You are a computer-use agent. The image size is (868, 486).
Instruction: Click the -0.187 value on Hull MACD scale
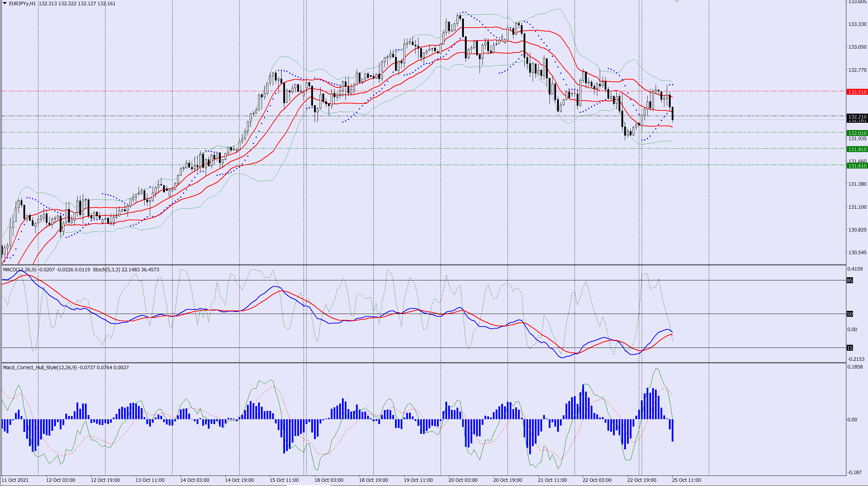tap(854, 472)
